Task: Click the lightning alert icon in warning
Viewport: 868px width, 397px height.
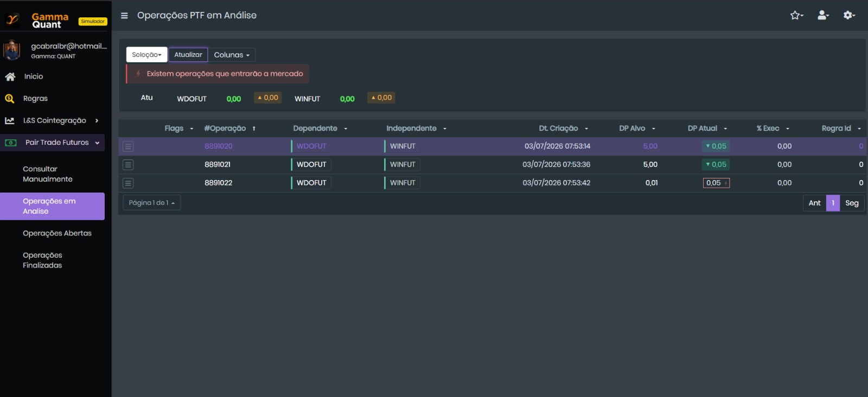Action: 138,74
